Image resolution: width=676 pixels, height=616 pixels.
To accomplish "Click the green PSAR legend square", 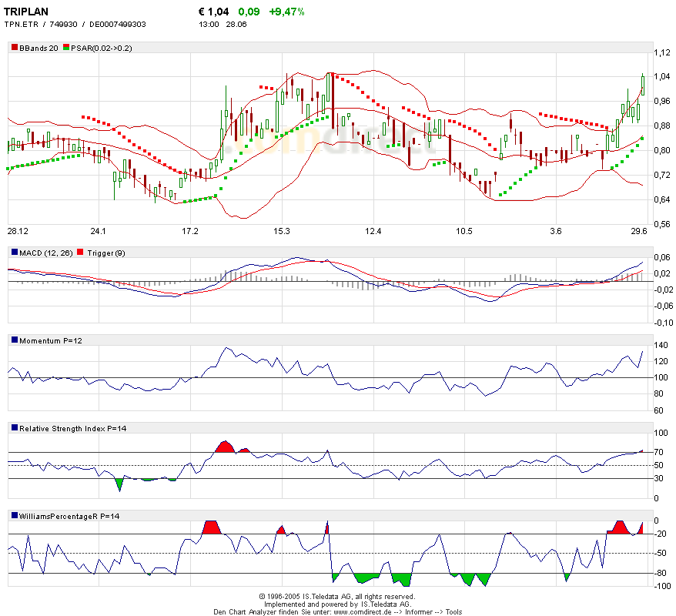I will coord(66,48).
